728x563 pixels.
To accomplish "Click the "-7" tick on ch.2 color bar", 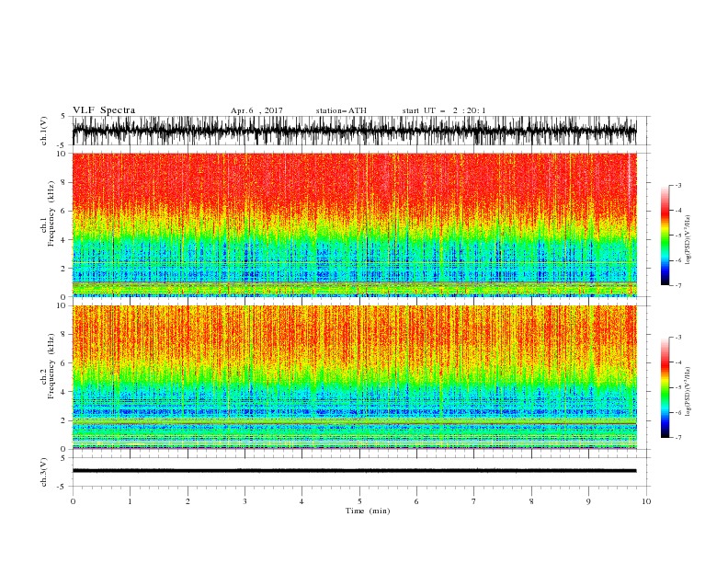I will [x=678, y=437].
